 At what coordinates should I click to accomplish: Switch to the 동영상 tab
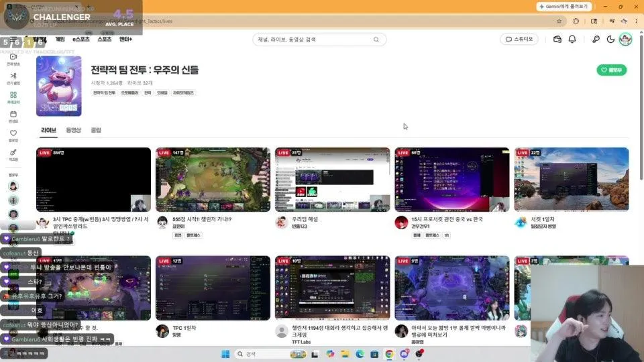coord(74,130)
